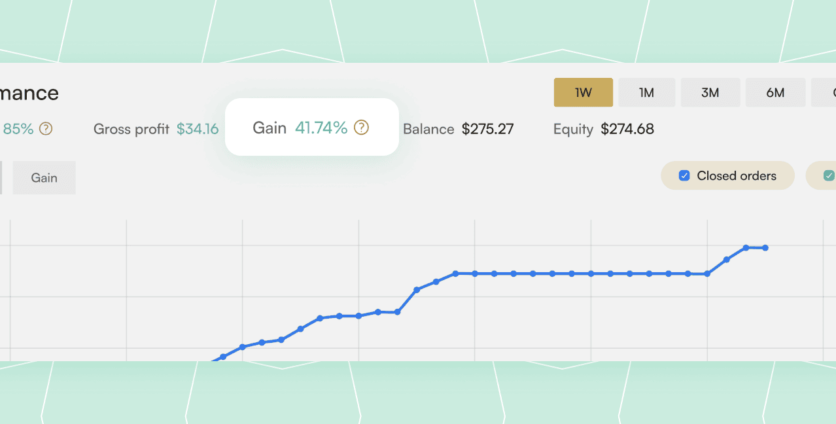Image resolution: width=836 pixels, height=424 pixels.
Task: Click the Equity $274.68 value
Action: click(x=627, y=129)
